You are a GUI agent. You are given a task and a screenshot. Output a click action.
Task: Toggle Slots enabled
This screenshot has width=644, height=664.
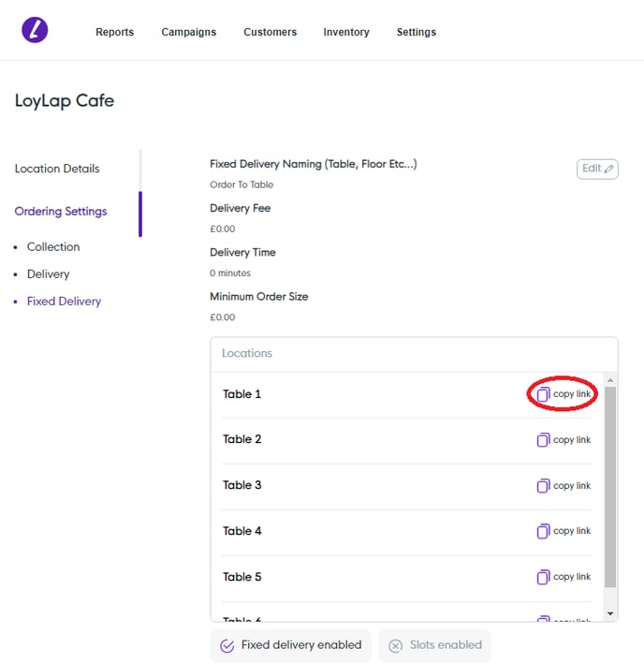[435, 645]
